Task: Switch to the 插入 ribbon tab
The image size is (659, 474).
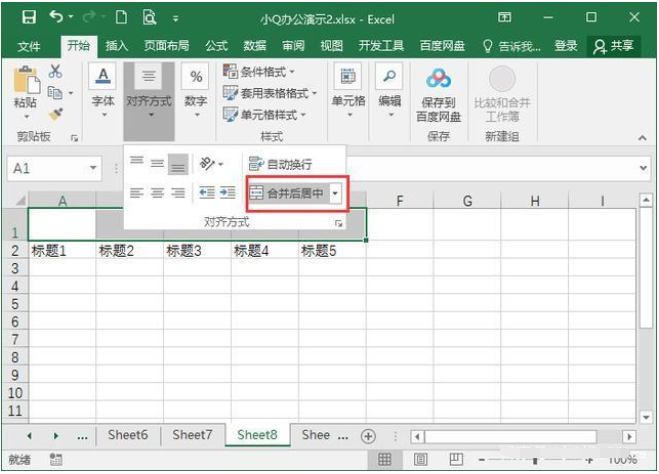Action: [117, 46]
